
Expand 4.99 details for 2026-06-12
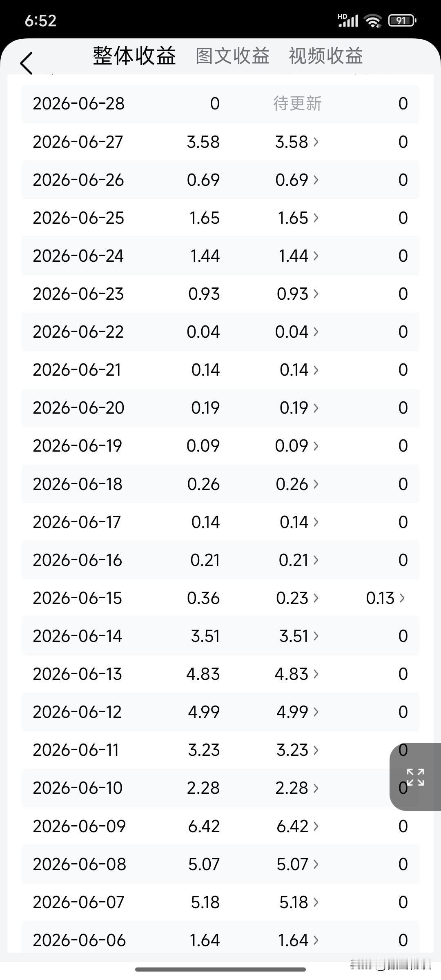tap(297, 712)
